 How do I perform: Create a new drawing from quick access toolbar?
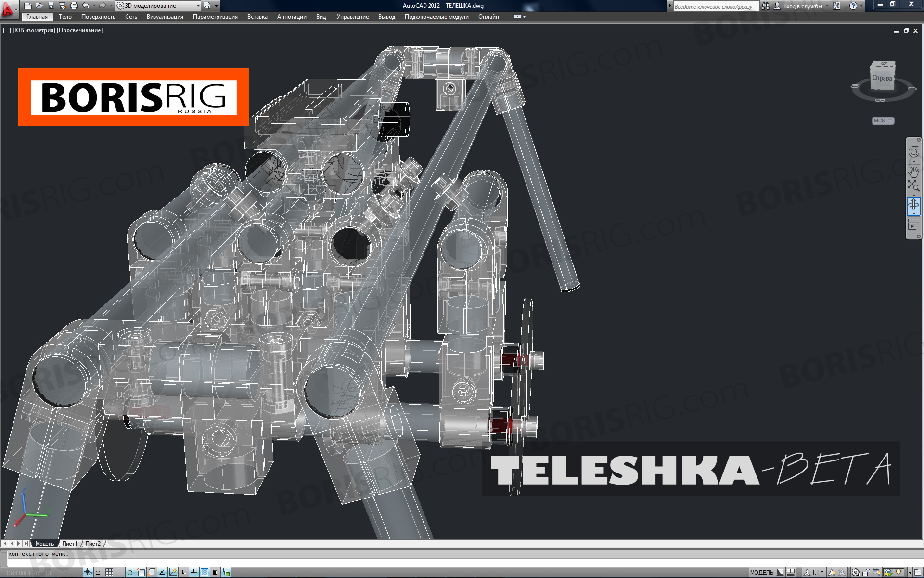coord(28,6)
